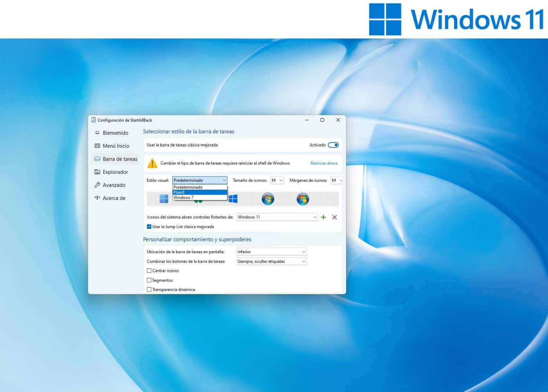
Task: Open Explorador settings using its folder icon
Action: coord(97,172)
